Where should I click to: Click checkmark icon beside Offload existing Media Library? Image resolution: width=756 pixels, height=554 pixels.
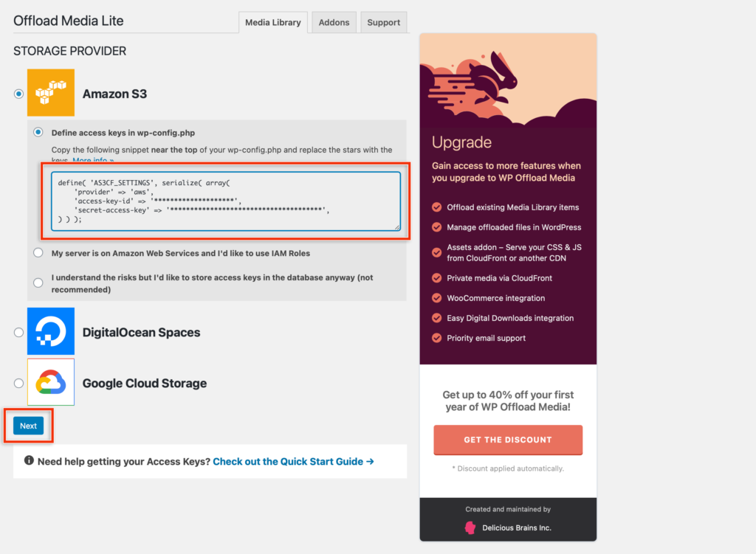pos(437,207)
